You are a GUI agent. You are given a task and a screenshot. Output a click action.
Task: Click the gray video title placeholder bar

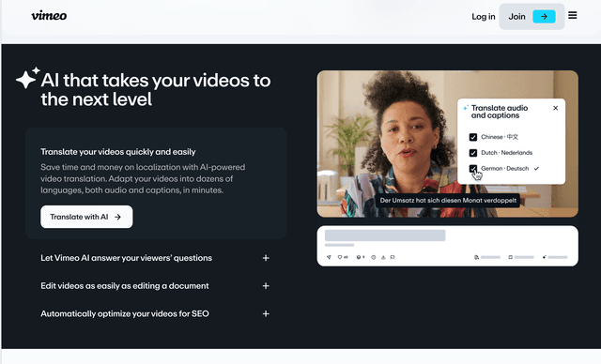tap(385, 235)
